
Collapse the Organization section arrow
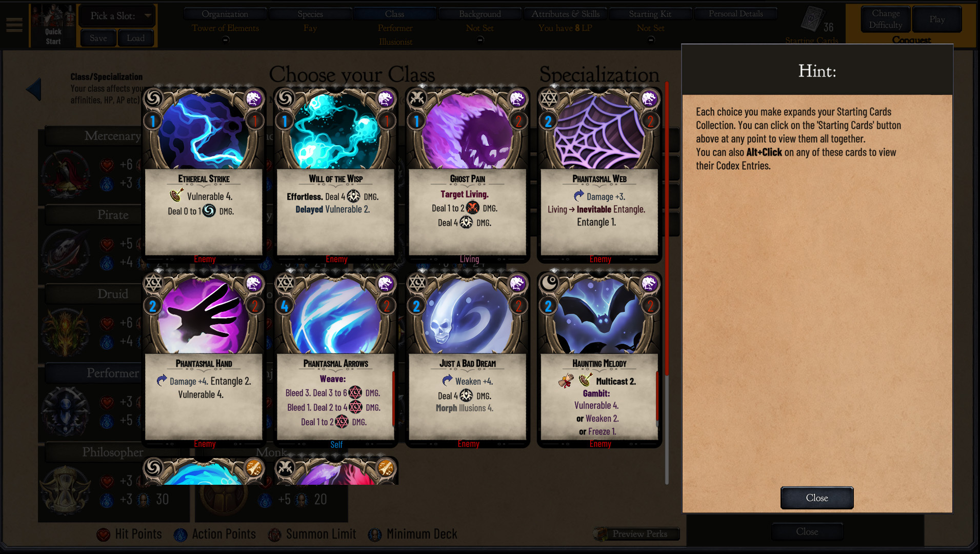point(225,39)
